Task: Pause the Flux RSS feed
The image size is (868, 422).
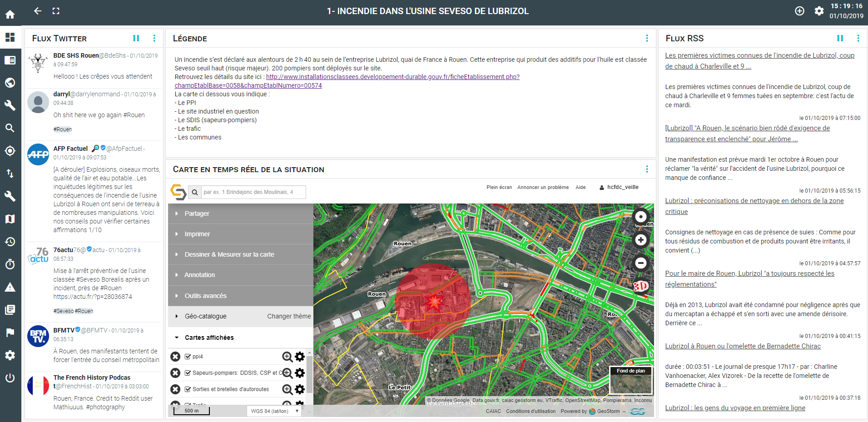Action: pyautogui.click(x=840, y=38)
